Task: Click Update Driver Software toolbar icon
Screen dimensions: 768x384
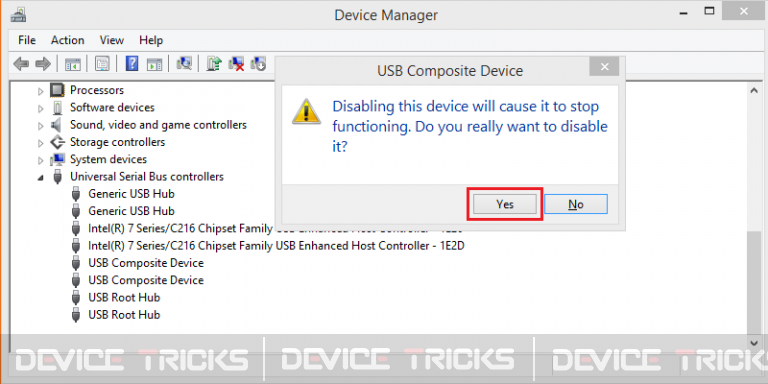Action: pyautogui.click(x=214, y=64)
